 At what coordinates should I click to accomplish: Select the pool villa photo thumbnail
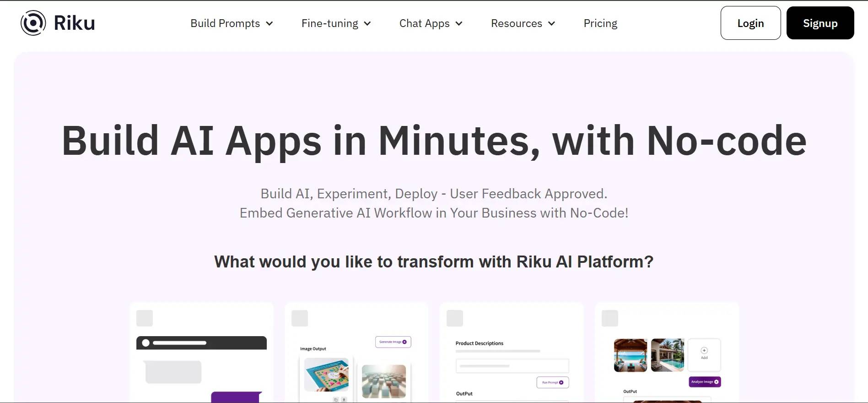pos(667,355)
